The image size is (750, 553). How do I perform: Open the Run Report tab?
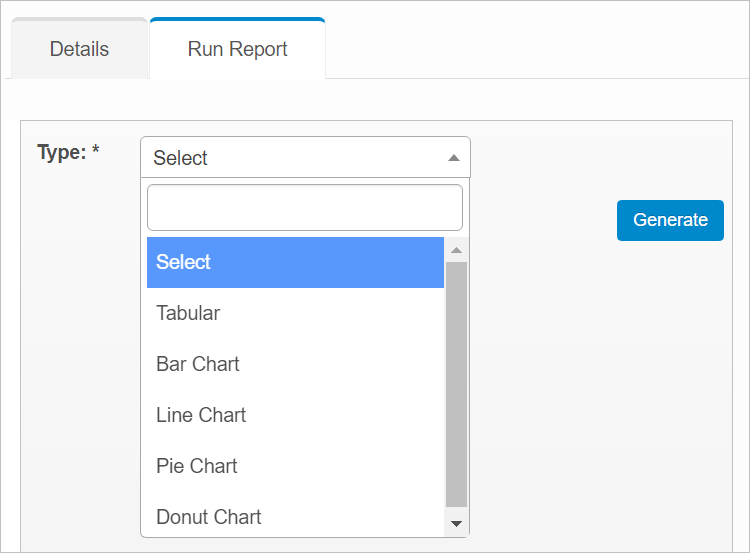coord(237,49)
